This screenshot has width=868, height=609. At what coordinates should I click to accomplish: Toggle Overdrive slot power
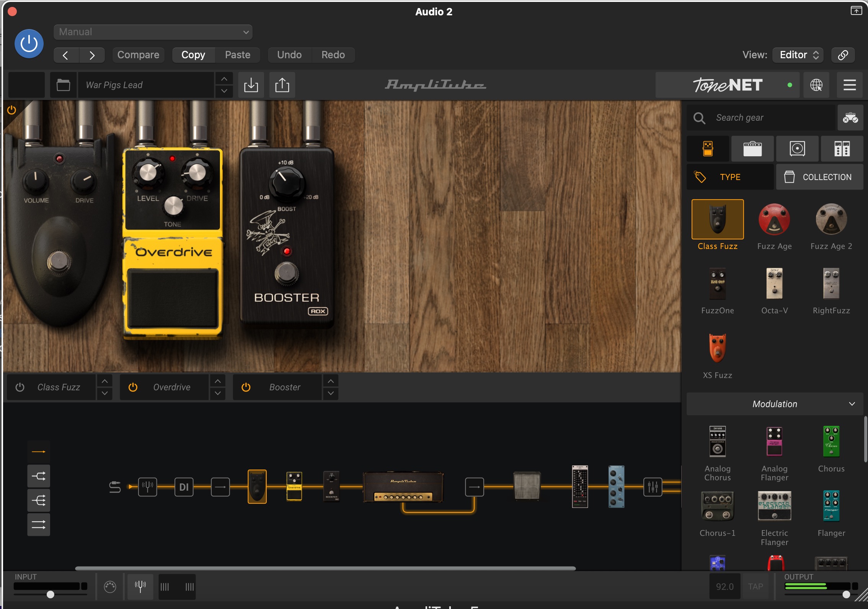133,387
